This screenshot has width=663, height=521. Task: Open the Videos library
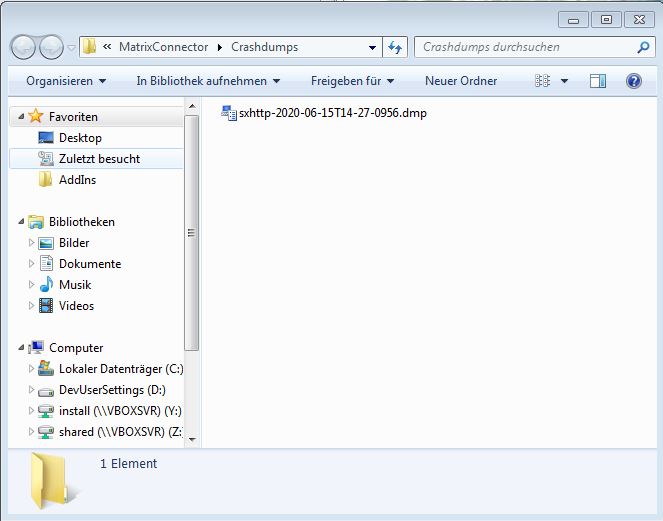point(76,306)
